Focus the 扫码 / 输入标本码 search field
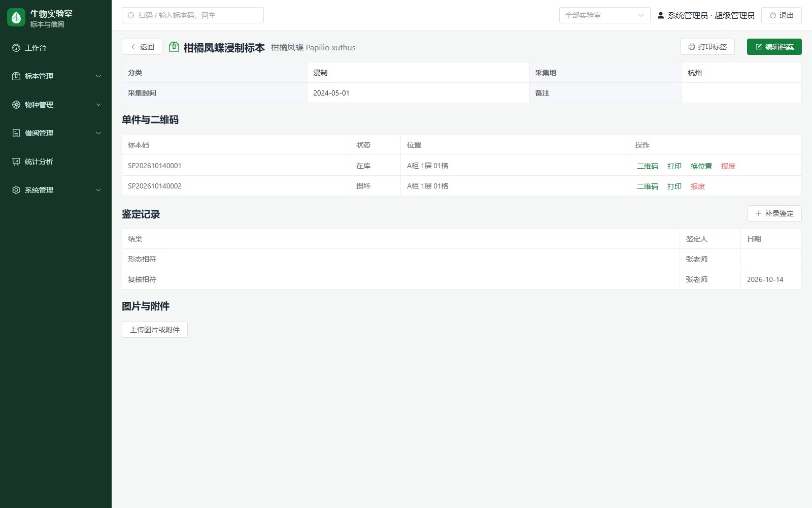This screenshot has width=812, height=508. pyautogui.click(x=193, y=15)
